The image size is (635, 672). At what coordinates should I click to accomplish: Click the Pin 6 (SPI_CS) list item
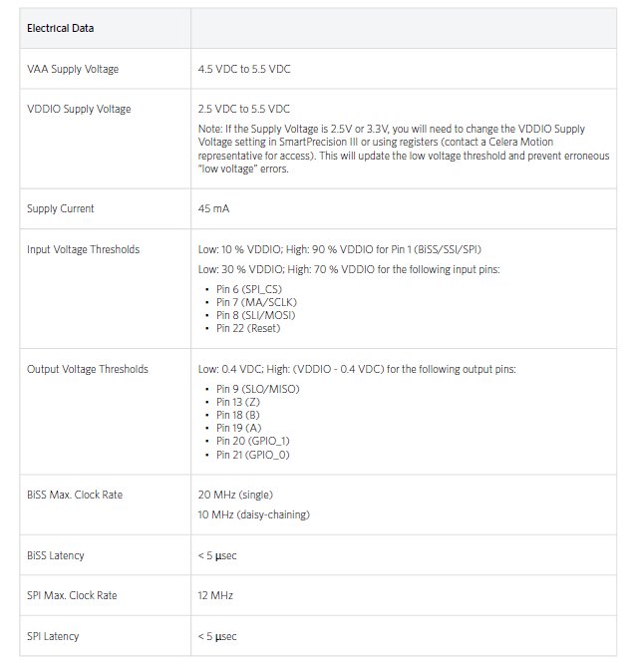[x=250, y=288]
